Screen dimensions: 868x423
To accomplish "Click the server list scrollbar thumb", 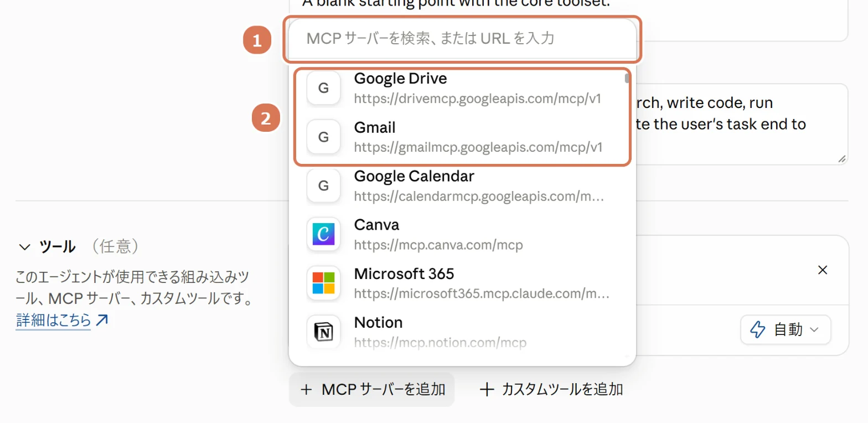I will point(627,79).
